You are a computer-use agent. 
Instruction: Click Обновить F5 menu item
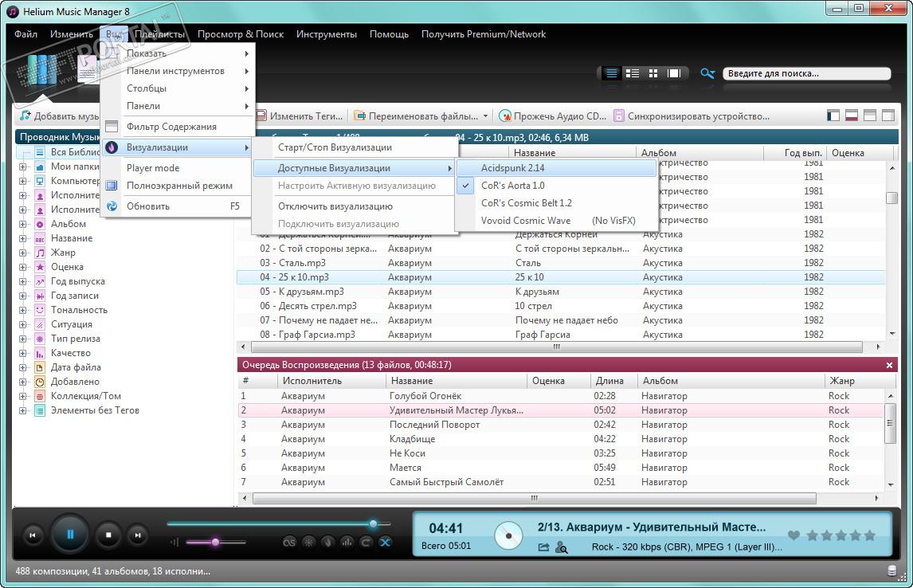pyautogui.click(x=178, y=206)
